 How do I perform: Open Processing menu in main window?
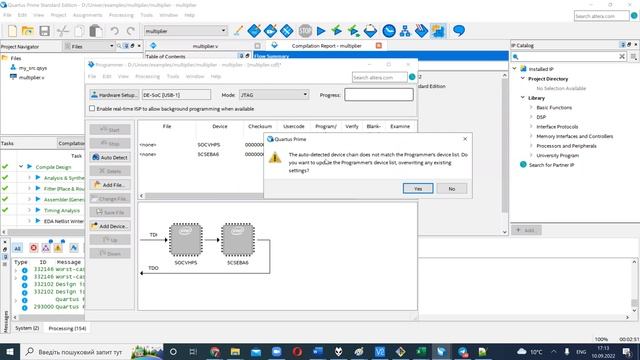click(x=121, y=15)
